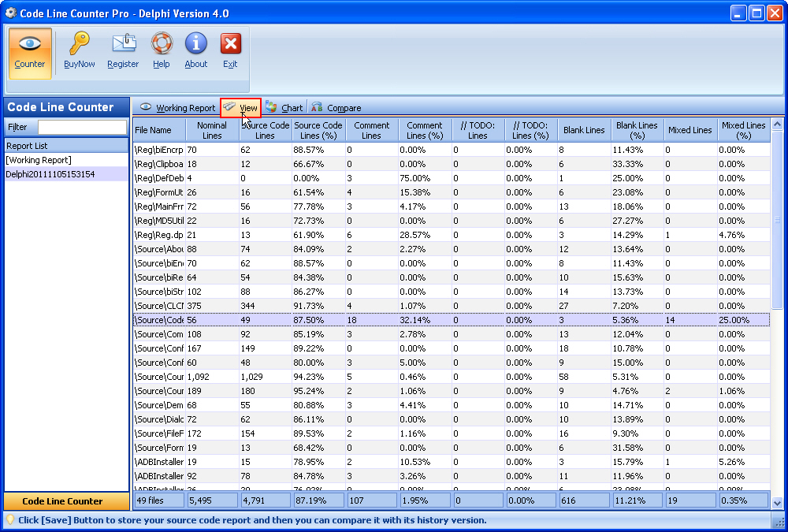Click the Register envelope icon

(123, 45)
